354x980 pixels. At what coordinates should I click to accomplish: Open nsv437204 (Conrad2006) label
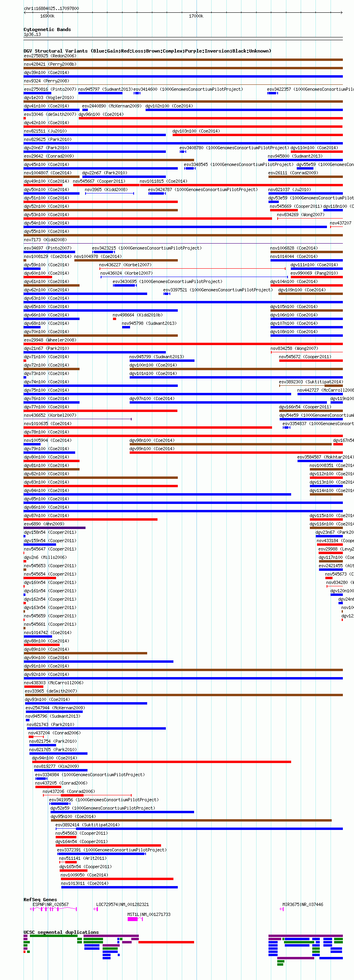[x=54, y=733]
